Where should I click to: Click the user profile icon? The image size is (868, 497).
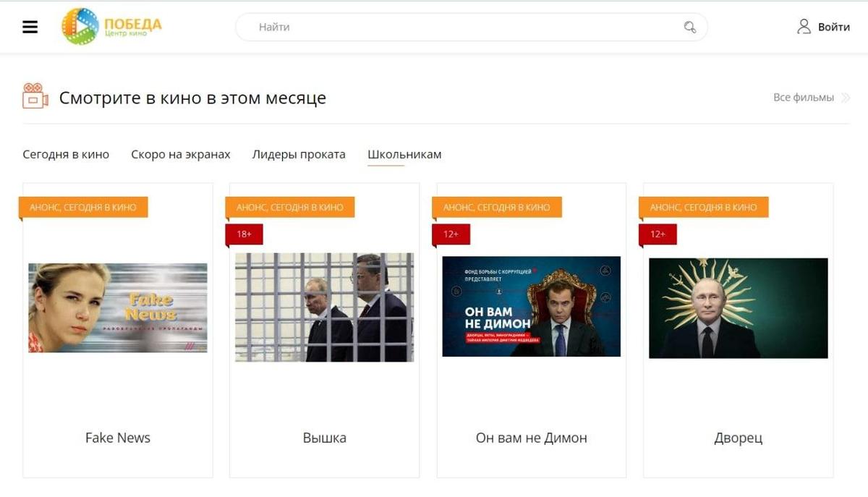[x=804, y=27]
